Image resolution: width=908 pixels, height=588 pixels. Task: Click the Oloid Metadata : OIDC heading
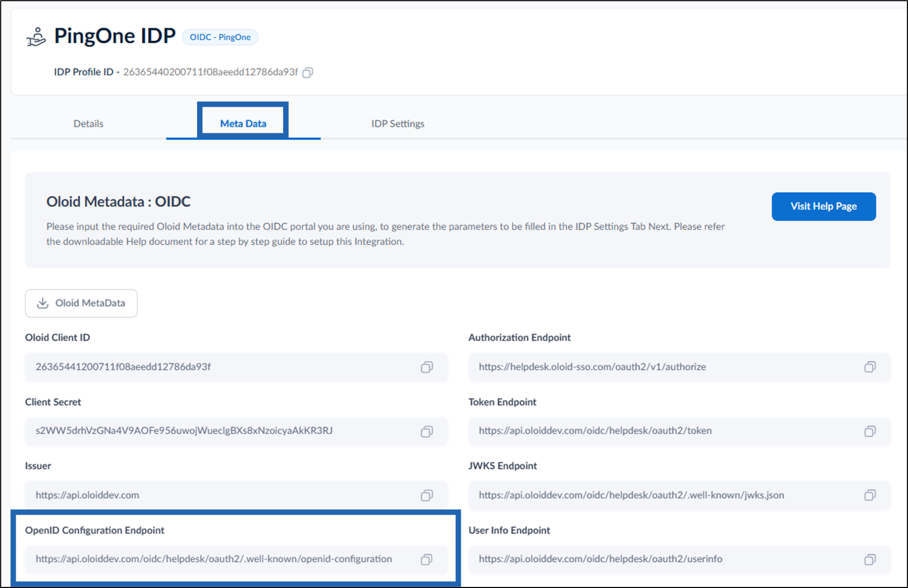click(x=118, y=202)
